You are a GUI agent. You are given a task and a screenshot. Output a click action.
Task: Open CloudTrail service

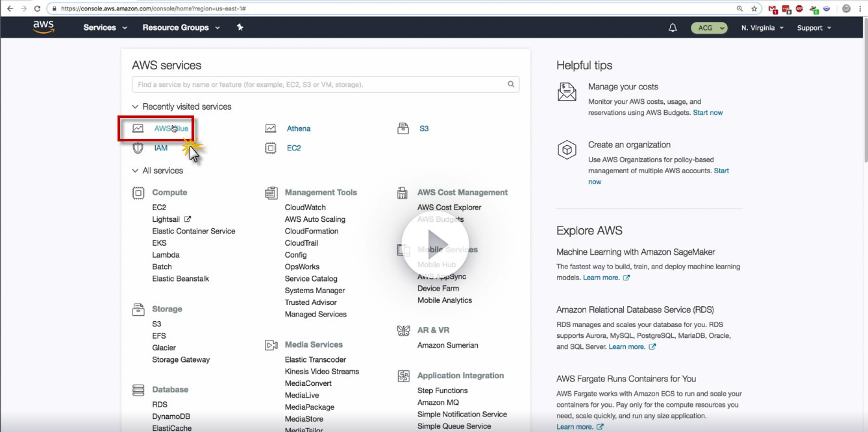301,243
